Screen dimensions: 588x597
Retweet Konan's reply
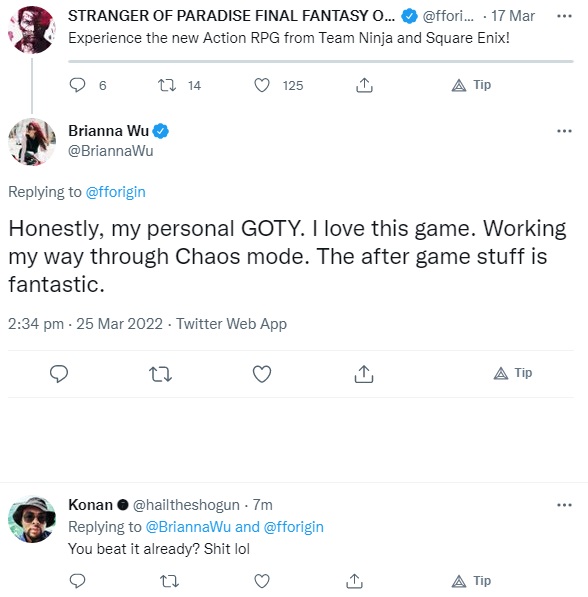tap(169, 581)
